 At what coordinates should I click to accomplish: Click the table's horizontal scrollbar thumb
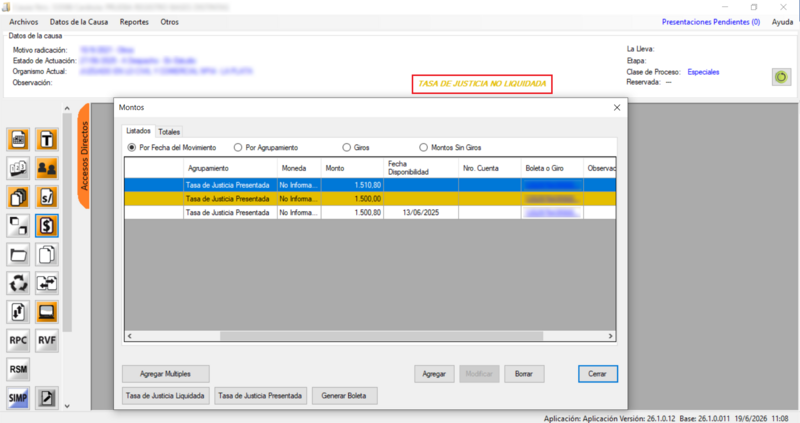(382, 336)
